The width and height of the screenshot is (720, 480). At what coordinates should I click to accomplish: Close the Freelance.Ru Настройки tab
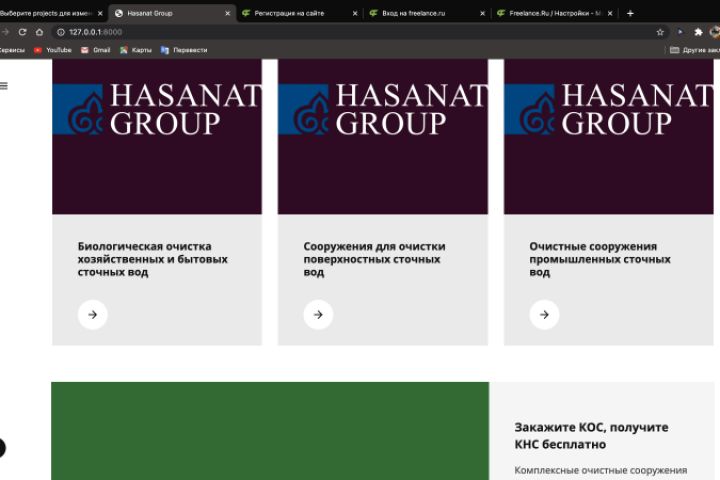tap(610, 14)
